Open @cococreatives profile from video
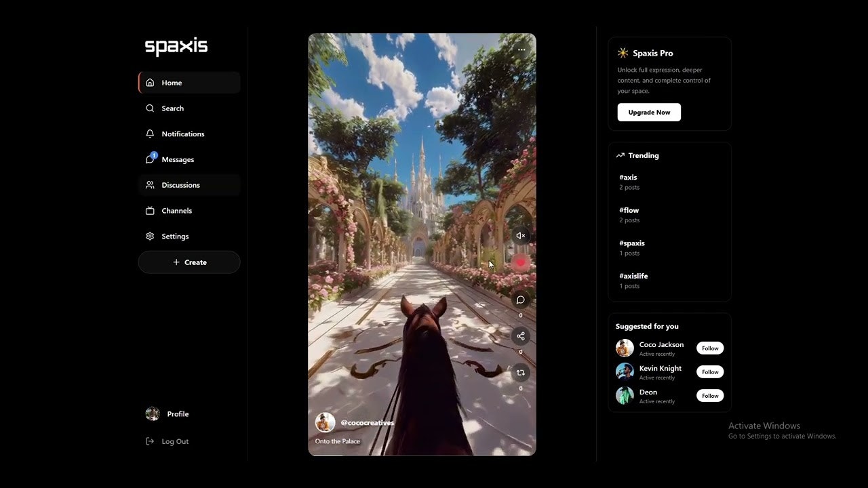The height and width of the screenshot is (488, 868). [x=367, y=423]
